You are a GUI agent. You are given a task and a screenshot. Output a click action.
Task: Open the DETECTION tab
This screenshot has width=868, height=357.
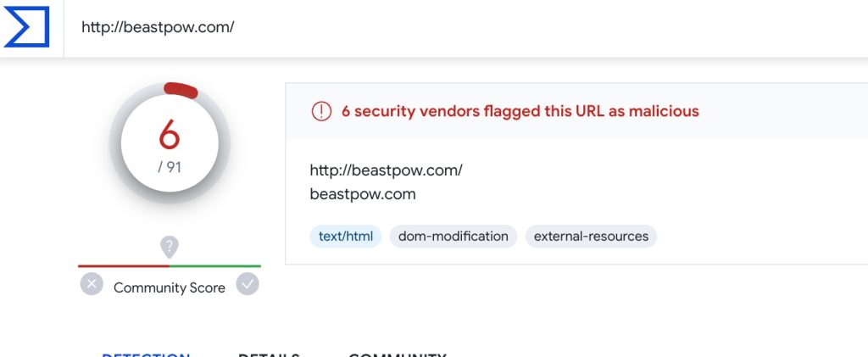(146, 354)
